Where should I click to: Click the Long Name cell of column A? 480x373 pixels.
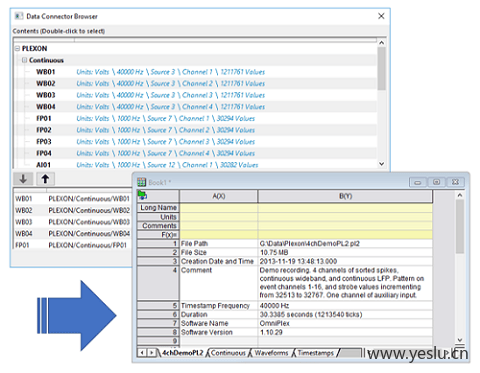tap(219, 208)
